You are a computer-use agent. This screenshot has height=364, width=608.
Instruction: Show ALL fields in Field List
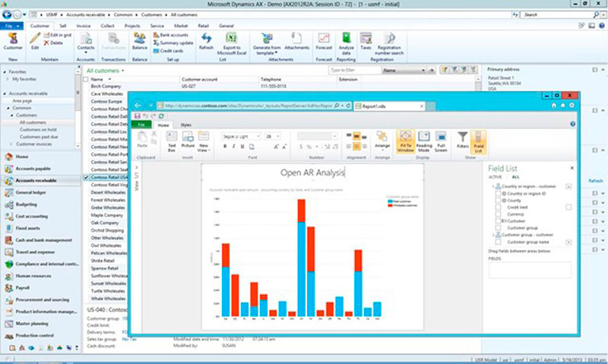[x=515, y=177]
